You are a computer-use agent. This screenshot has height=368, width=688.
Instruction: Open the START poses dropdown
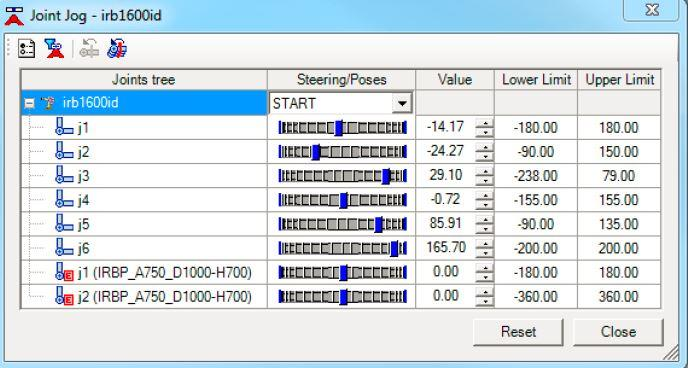402,104
